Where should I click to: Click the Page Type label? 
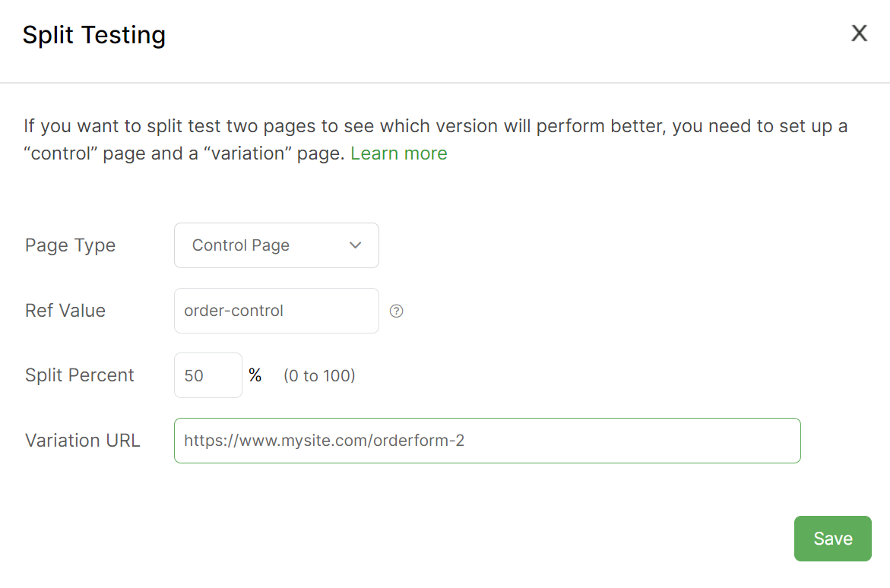70,245
